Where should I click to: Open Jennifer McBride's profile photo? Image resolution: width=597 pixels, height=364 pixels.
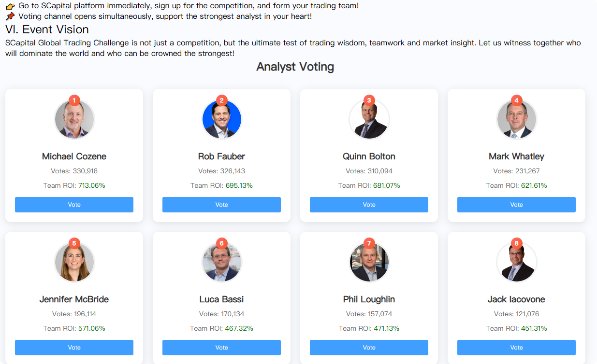[x=74, y=263]
